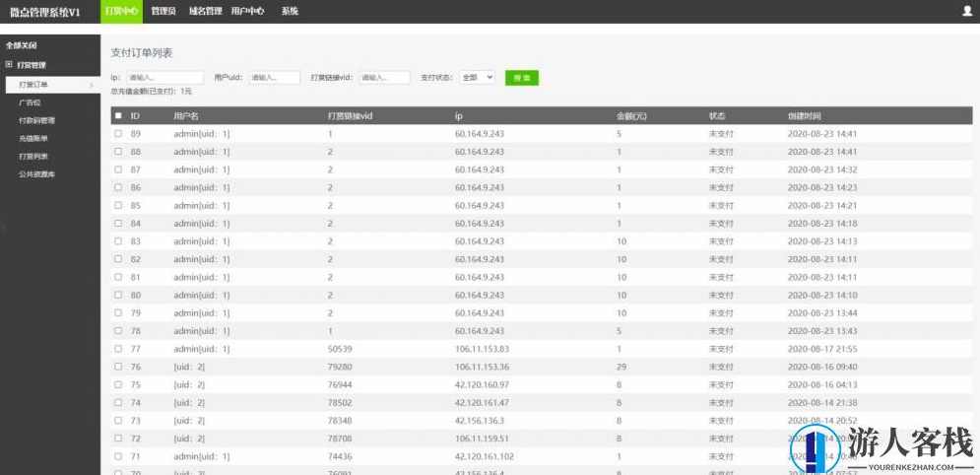Open 用户中心 in the top navigation
This screenshot has width=980, height=475.
tap(247, 11)
